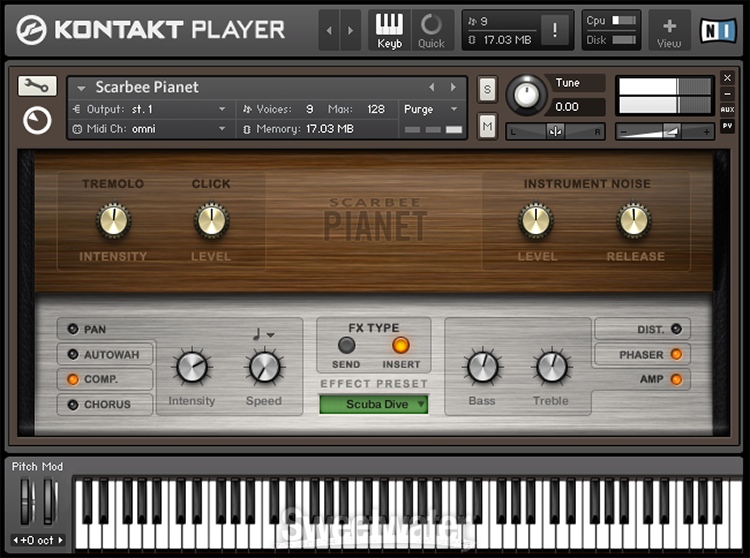
Task: Close the instrument with X button
Action: point(728,77)
